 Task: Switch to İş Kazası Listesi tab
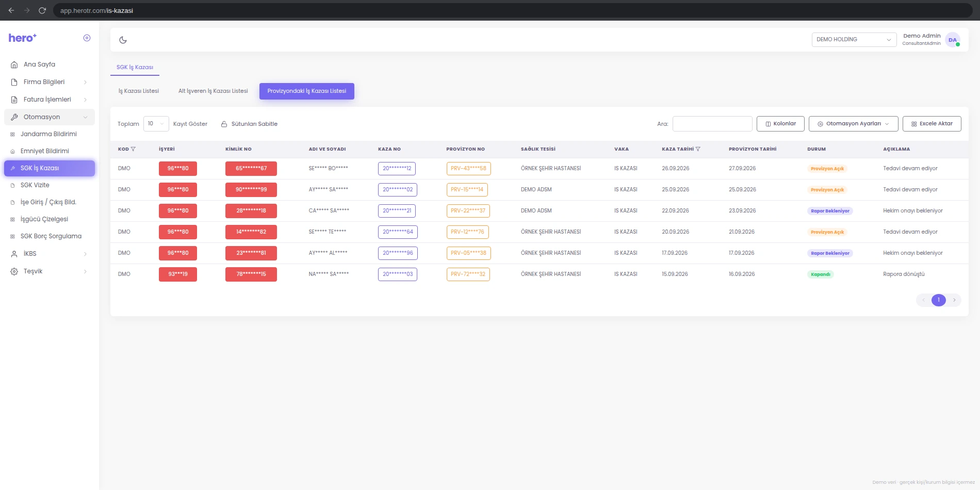click(139, 91)
